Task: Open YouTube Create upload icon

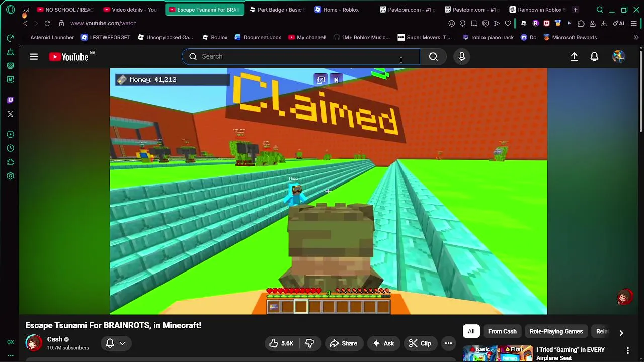Action: click(574, 57)
